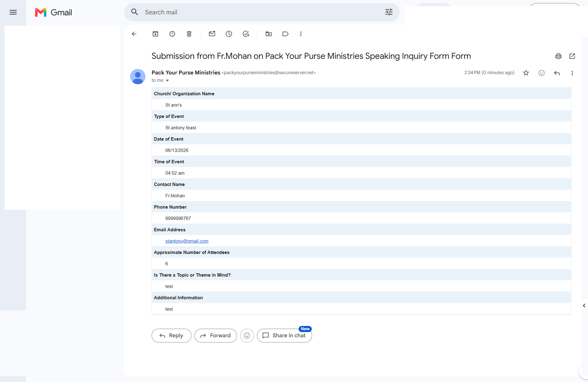The image size is (588, 382).
Task: Open the Labels icon
Action: click(285, 34)
